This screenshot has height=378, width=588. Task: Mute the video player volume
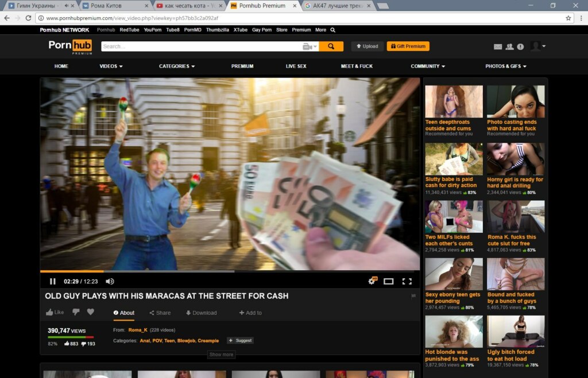click(x=110, y=281)
